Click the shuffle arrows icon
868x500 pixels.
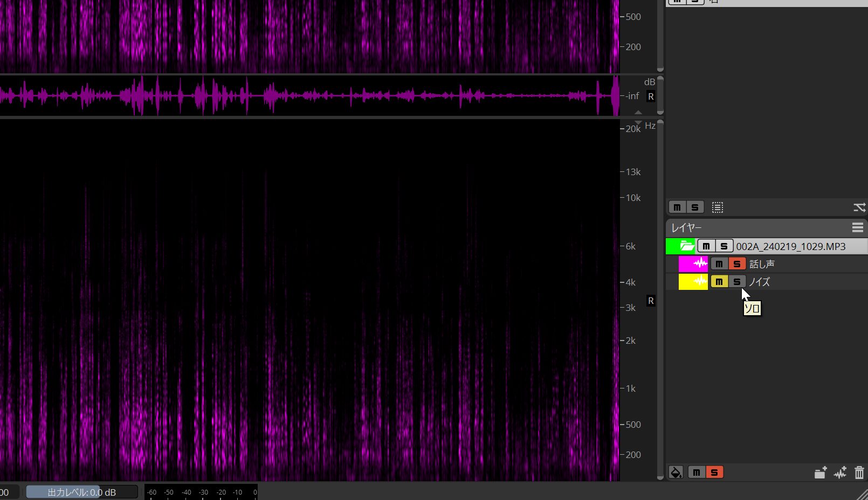click(859, 207)
